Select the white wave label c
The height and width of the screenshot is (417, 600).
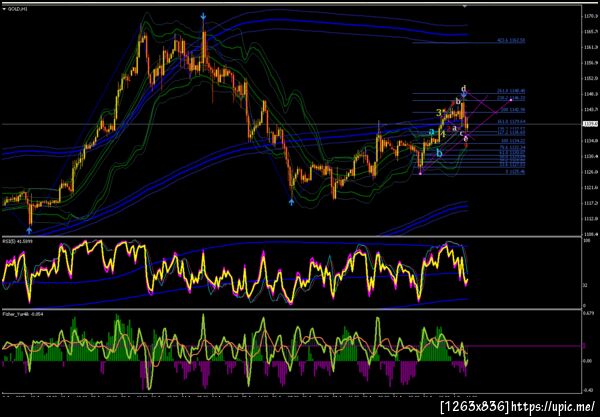pyautogui.click(x=461, y=133)
